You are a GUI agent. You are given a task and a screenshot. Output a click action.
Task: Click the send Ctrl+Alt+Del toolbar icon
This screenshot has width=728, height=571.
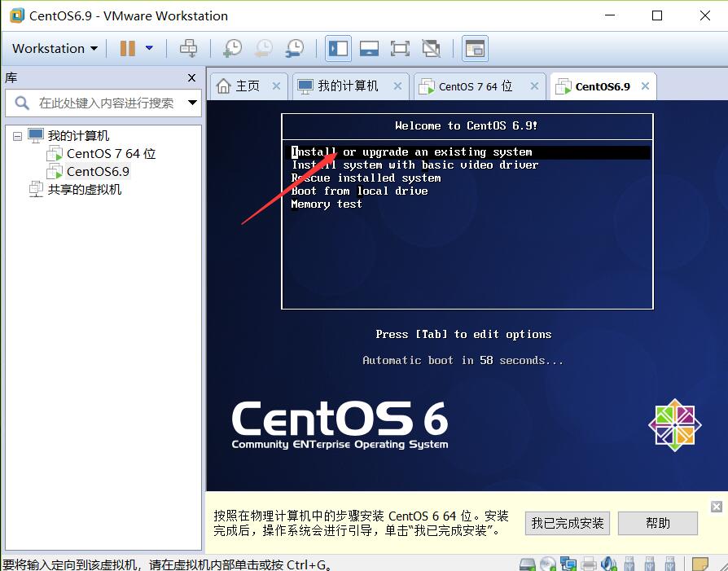pos(188,48)
